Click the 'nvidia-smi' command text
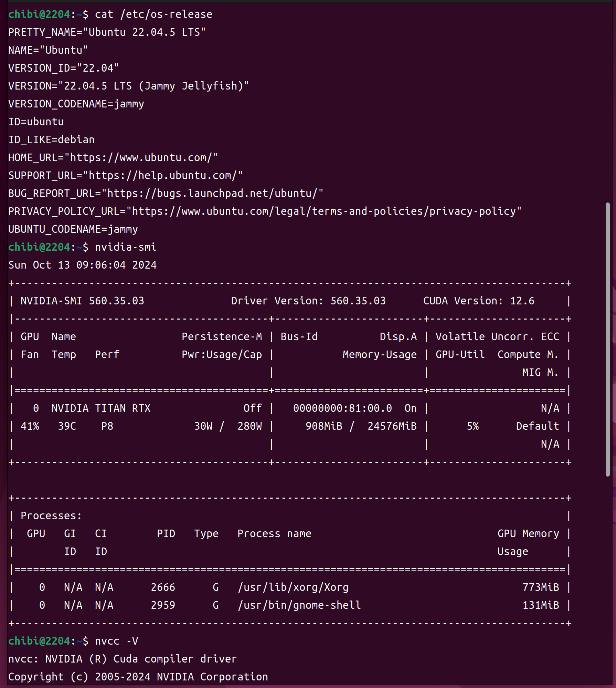The image size is (616, 688). pyautogui.click(x=126, y=247)
